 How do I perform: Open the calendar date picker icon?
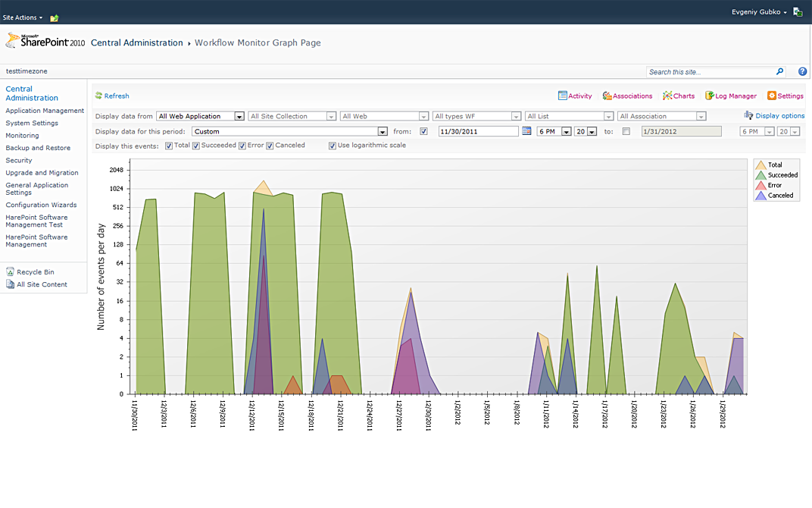click(x=526, y=131)
